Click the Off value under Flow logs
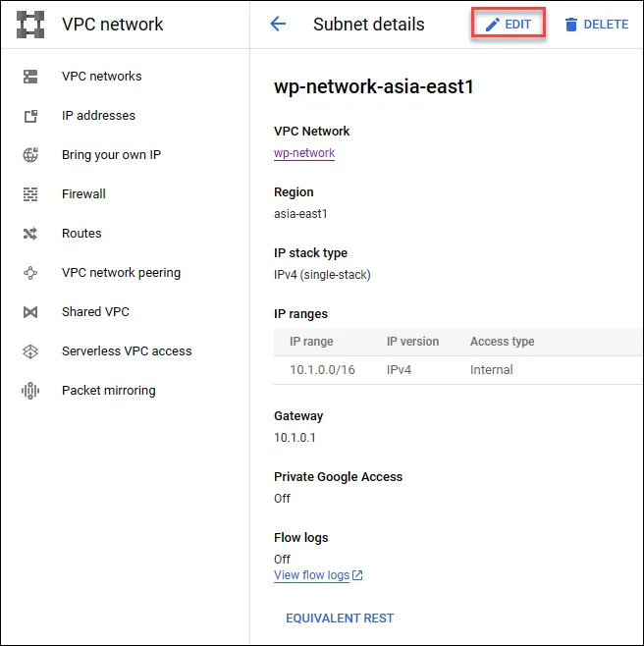Image resolution: width=644 pixels, height=646 pixels. 282,560
